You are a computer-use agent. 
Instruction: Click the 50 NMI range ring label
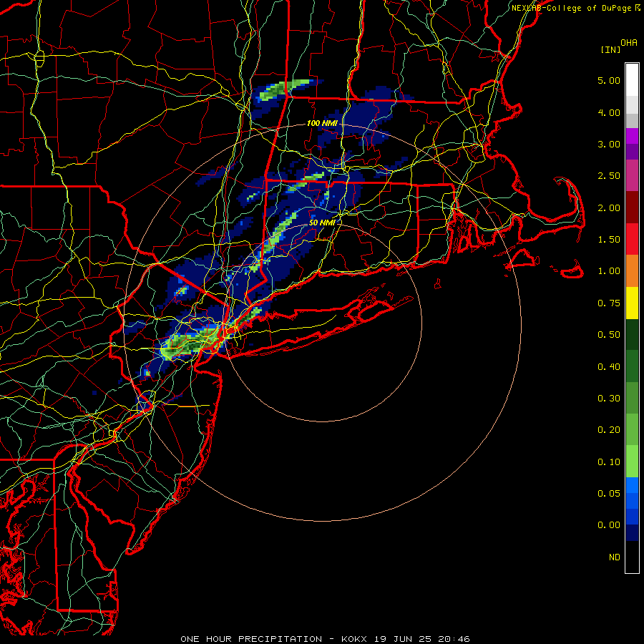(x=322, y=223)
